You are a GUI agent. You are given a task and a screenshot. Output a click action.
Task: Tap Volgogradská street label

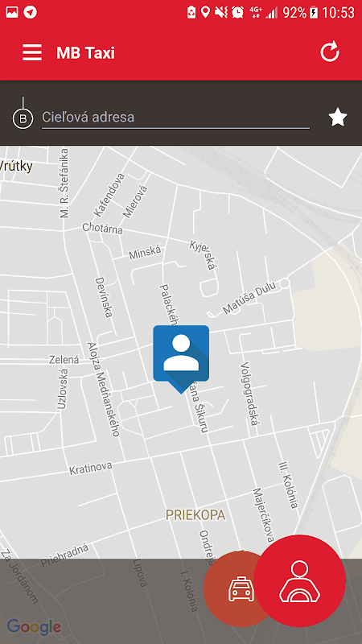(250, 394)
